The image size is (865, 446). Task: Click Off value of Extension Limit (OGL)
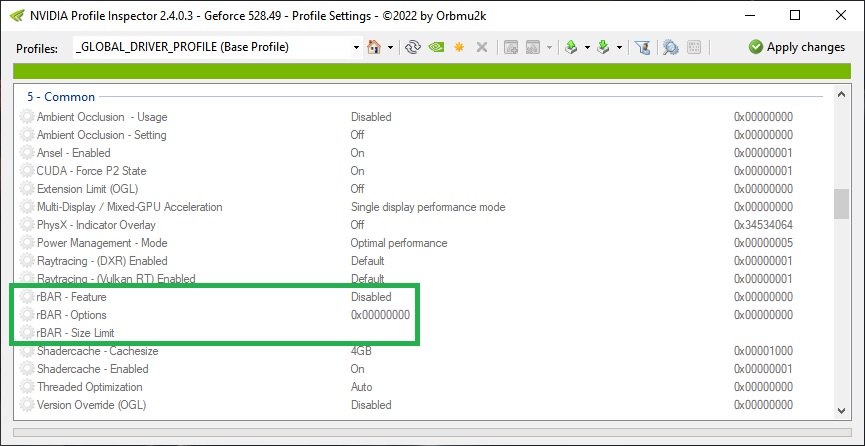tap(357, 189)
